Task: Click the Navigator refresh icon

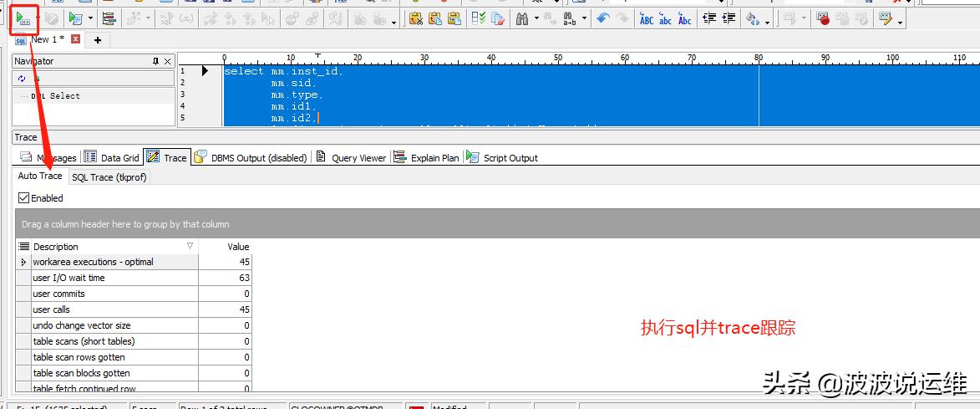Action: [x=22, y=78]
